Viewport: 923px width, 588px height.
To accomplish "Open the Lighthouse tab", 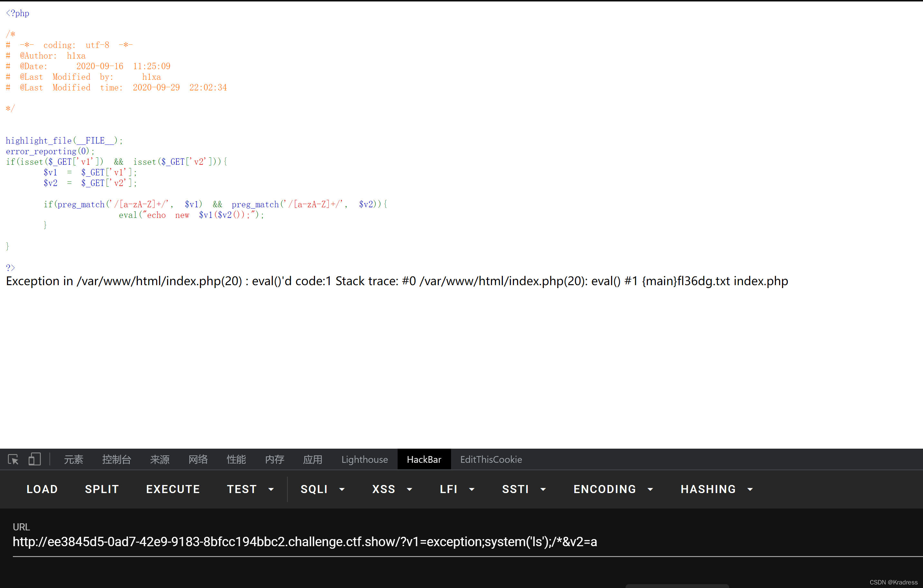I will pos(364,459).
